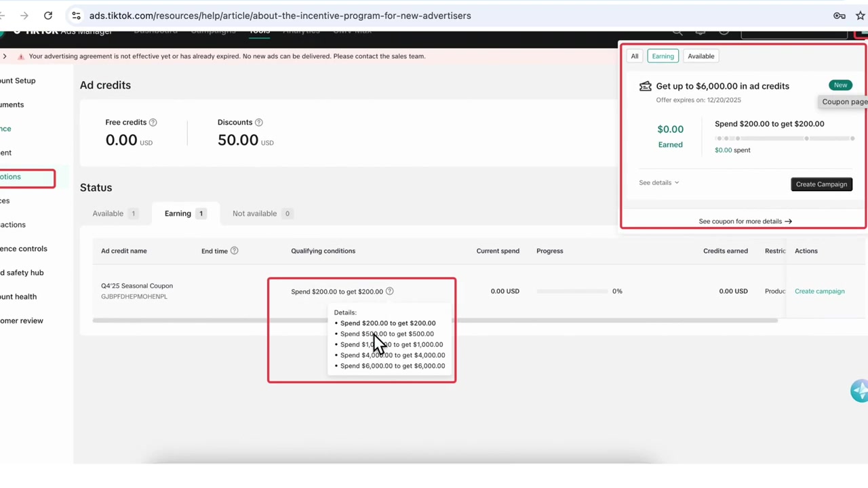Switch to the Available status tab
This screenshot has height=488, width=868.
point(115,213)
